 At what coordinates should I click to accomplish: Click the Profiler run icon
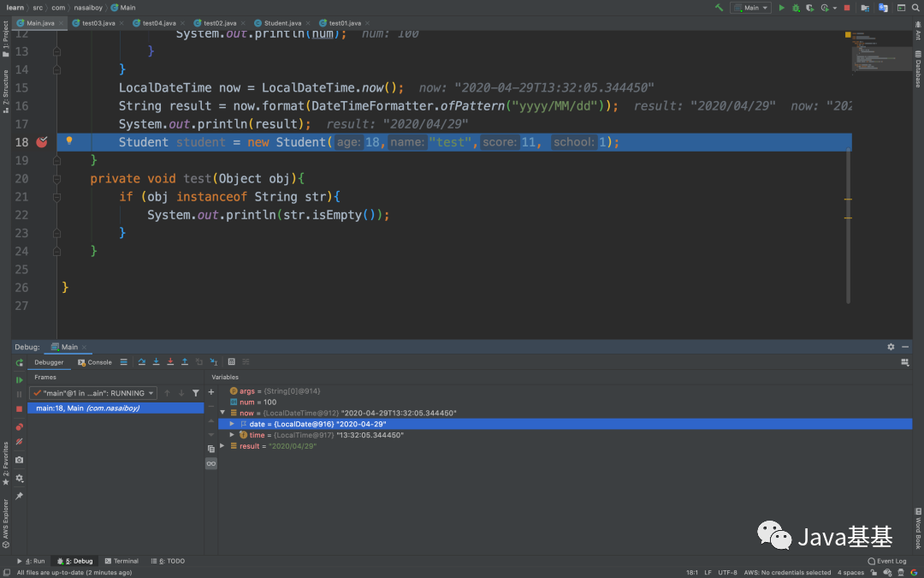tap(825, 8)
